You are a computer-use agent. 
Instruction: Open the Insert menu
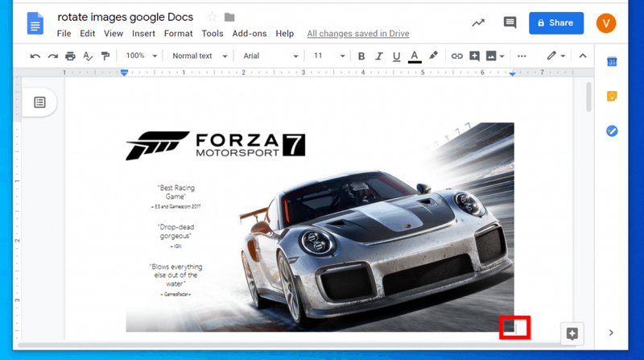click(143, 34)
